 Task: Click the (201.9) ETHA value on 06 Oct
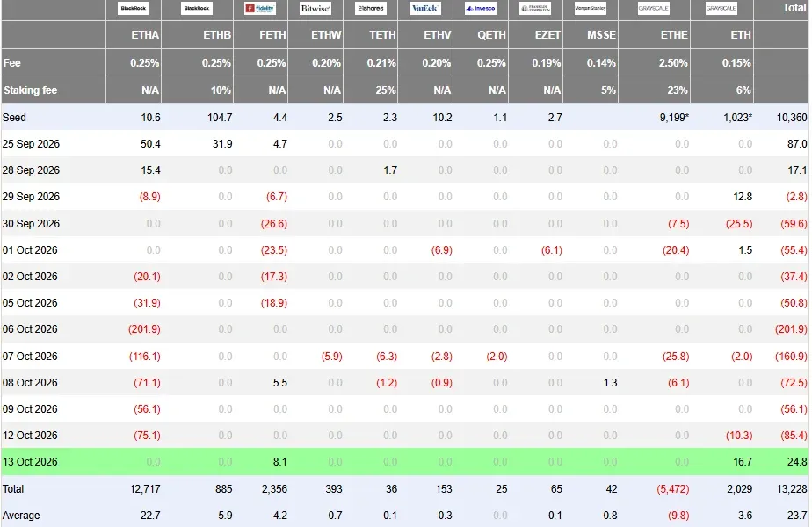click(x=144, y=329)
